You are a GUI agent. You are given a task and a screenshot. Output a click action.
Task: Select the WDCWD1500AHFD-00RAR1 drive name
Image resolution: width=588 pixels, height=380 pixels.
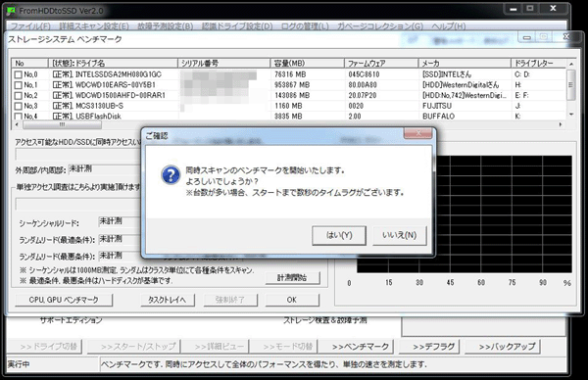121,96
